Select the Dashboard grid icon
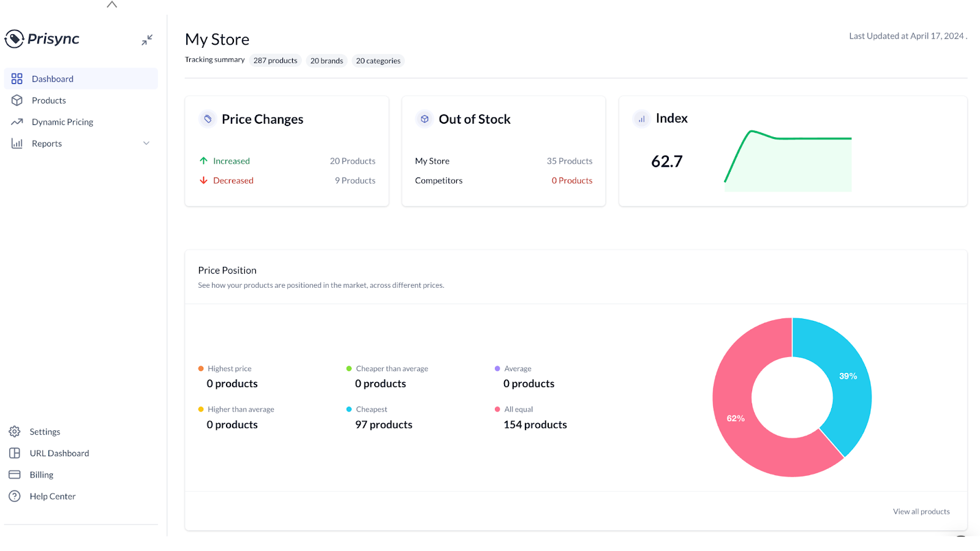 click(16, 78)
